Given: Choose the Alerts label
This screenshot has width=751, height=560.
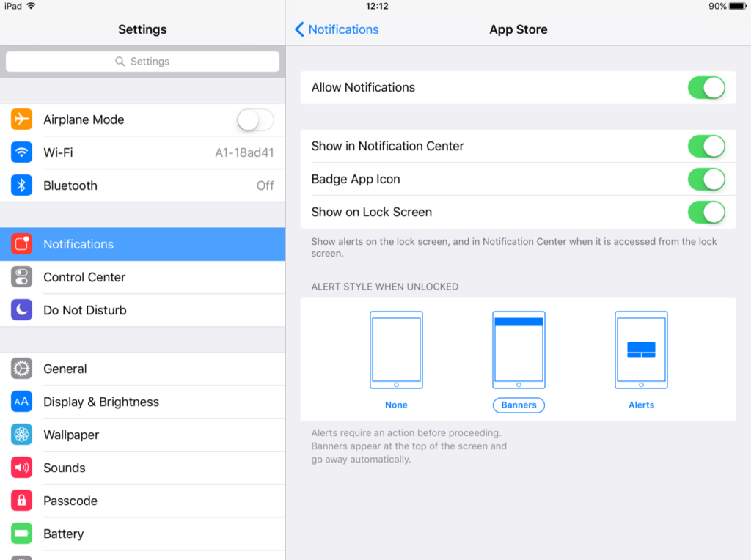Looking at the screenshot, I should coord(641,405).
